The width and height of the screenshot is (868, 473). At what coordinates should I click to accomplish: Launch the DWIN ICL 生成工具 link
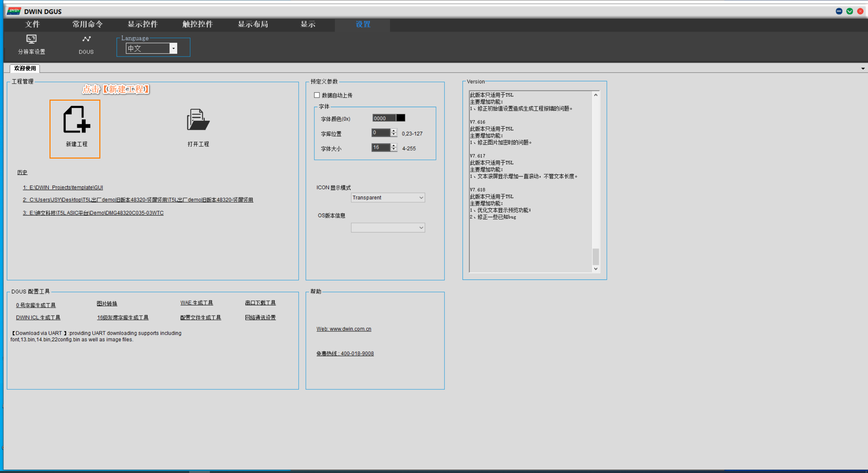pos(38,317)
